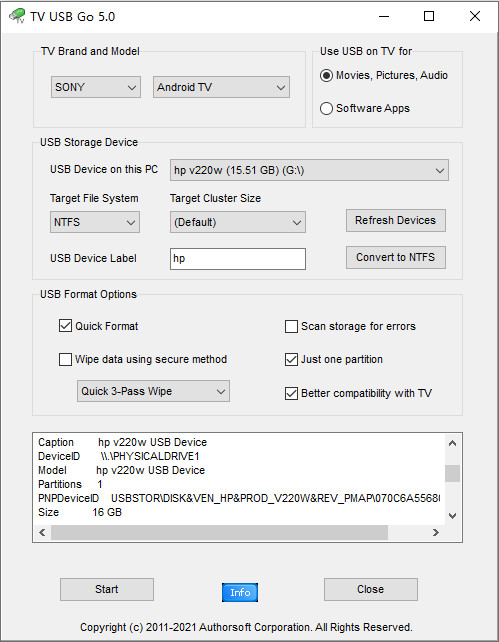Click the Close button at the bottom
This screenshot has height=642, width=499.
pyautogui.click(x=371, y=589)
